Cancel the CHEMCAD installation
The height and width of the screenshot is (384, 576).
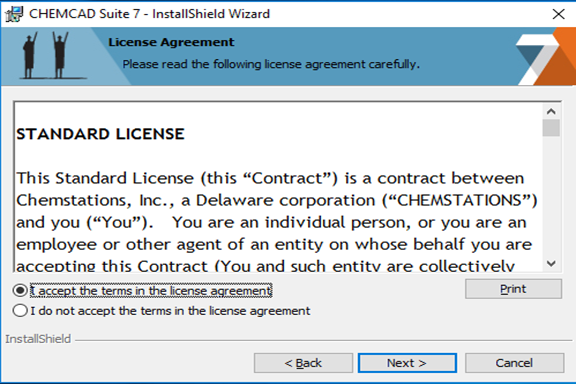[514, 363]
